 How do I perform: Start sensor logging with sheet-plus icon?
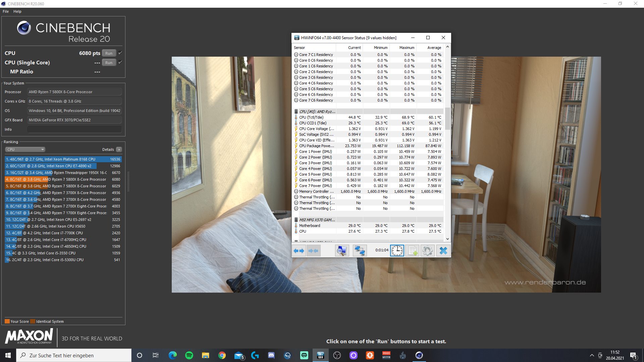(x=412, y=251)
